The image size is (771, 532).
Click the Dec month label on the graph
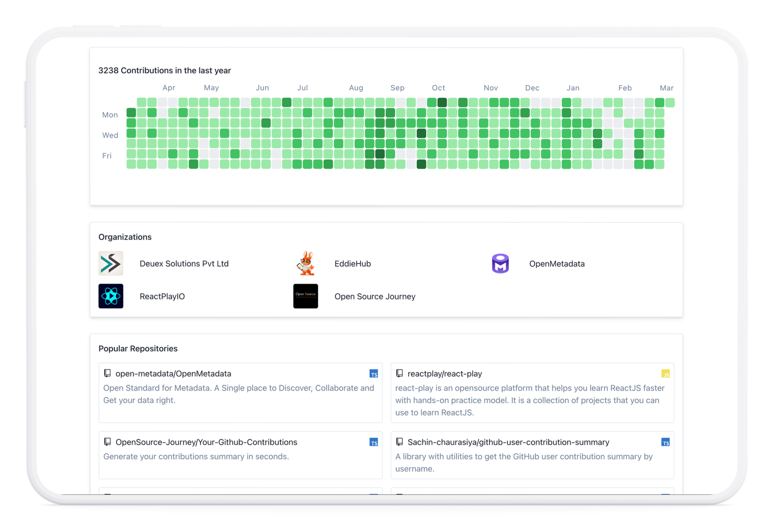tap(532, 88)
